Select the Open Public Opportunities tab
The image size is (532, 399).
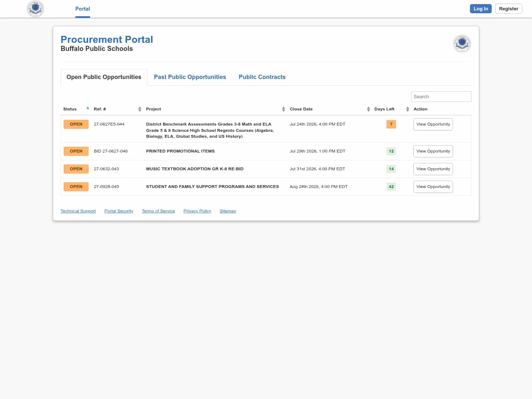[104, 77]
